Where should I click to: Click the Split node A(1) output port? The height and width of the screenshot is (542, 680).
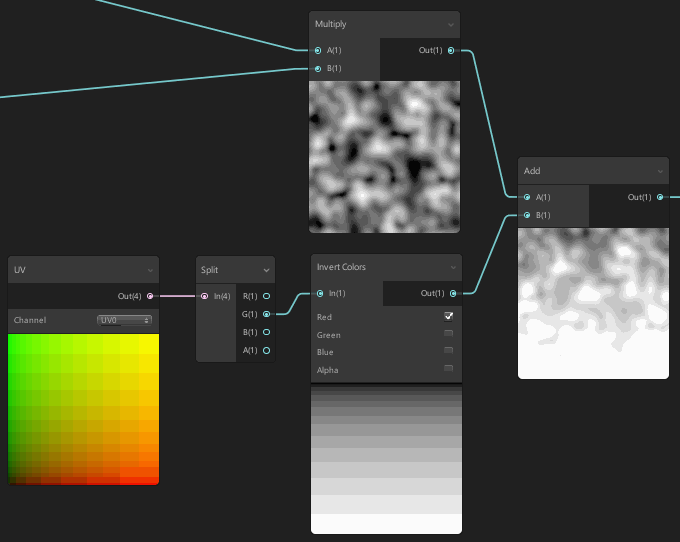pyautogui.click(x=267, y=350)
